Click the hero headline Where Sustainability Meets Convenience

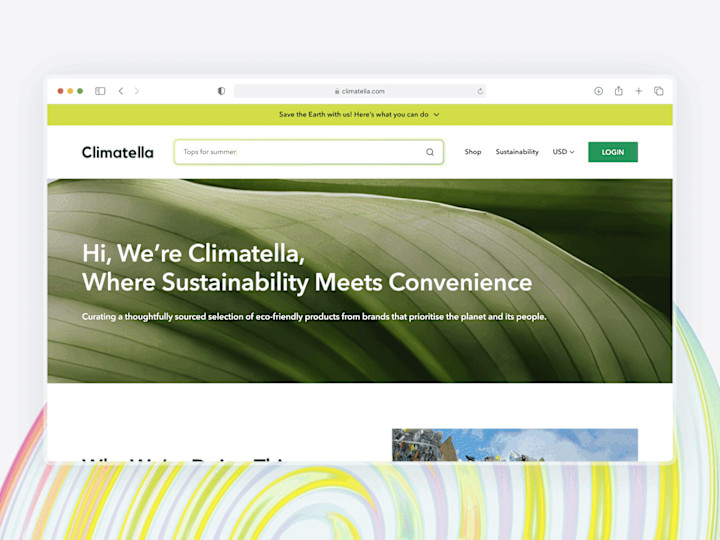(x=307, y=282)
